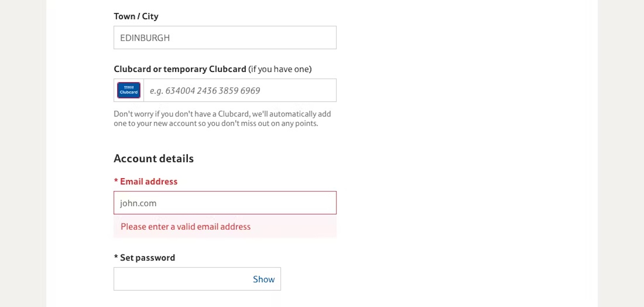The height and width of the screenshot is (307, 644).
Task: Click the e.g. 634004 placeholder text
Action: 205,91
